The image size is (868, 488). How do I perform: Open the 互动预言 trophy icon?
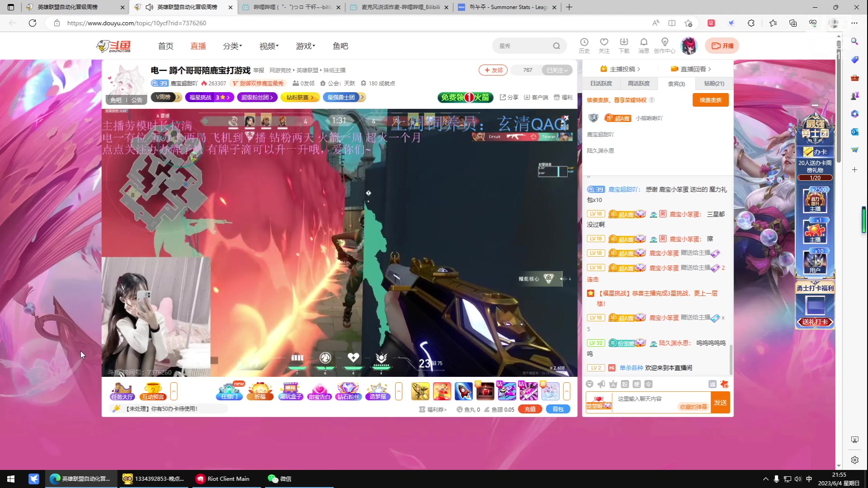pyautogui.click(x=153, y=391)
